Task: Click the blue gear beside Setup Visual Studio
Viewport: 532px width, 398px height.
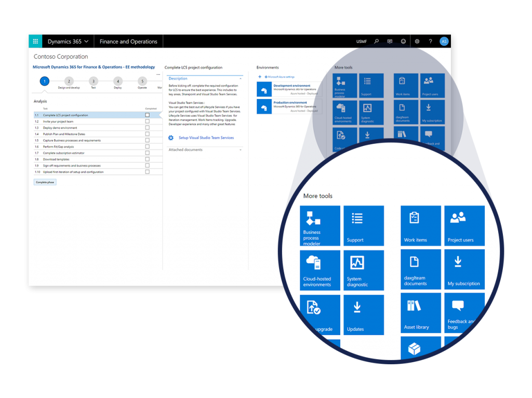Action: coord(171,138)
